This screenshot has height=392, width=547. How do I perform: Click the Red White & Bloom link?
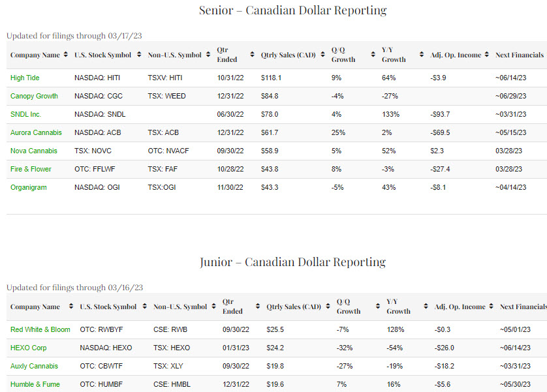40,329
